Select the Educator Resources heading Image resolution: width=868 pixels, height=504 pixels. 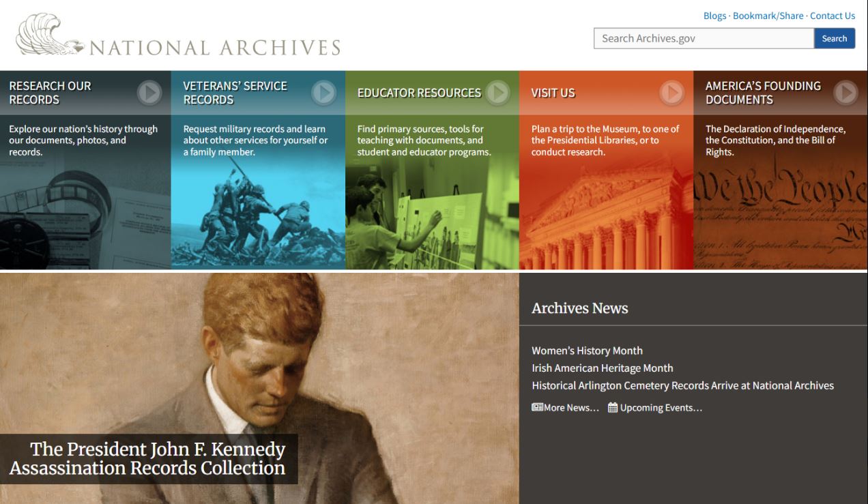coord(419,93)
